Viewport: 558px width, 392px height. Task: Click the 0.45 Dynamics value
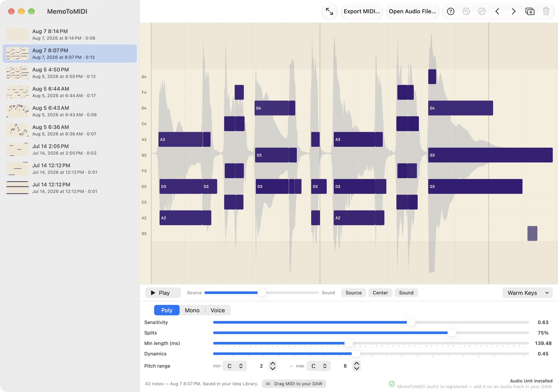click(x=543, y=354)
